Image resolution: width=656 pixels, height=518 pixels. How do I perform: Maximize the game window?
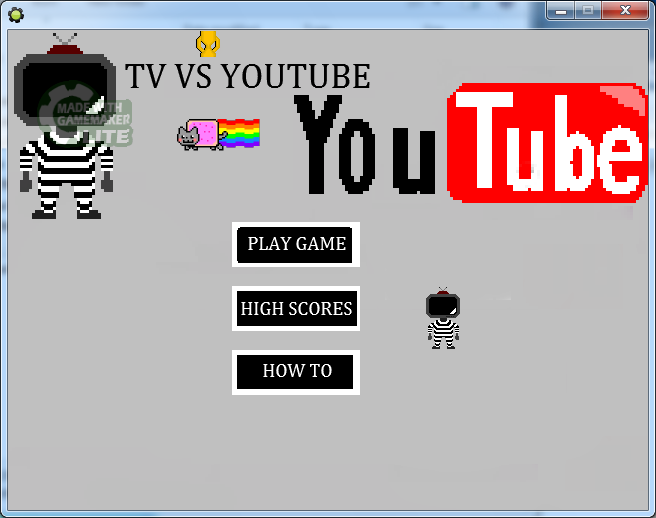click(x=590, y=10)
